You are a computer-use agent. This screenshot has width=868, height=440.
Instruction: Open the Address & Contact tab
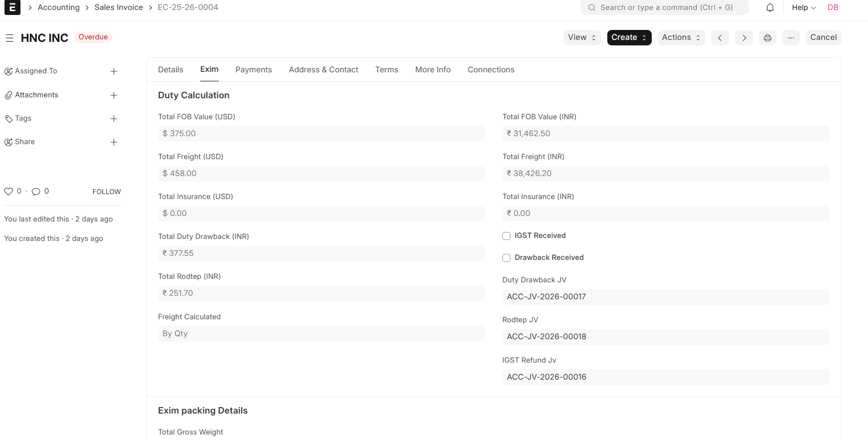(323, 70)
